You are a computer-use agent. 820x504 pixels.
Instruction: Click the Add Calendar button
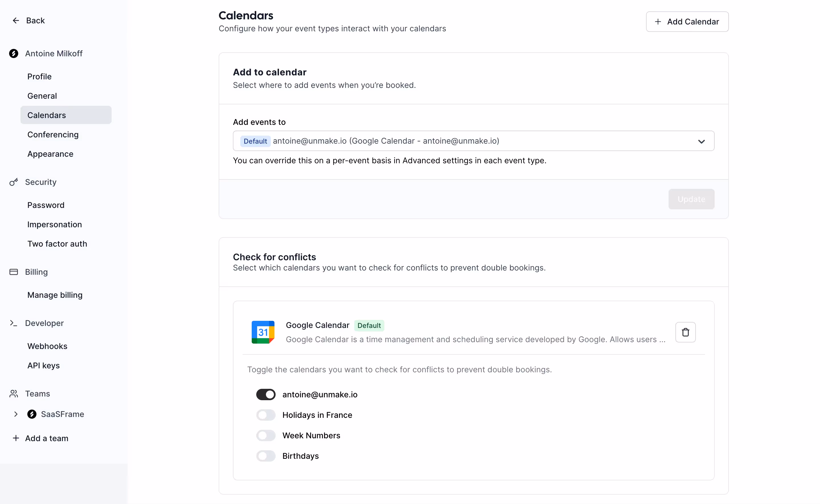(x=687, y=21)
